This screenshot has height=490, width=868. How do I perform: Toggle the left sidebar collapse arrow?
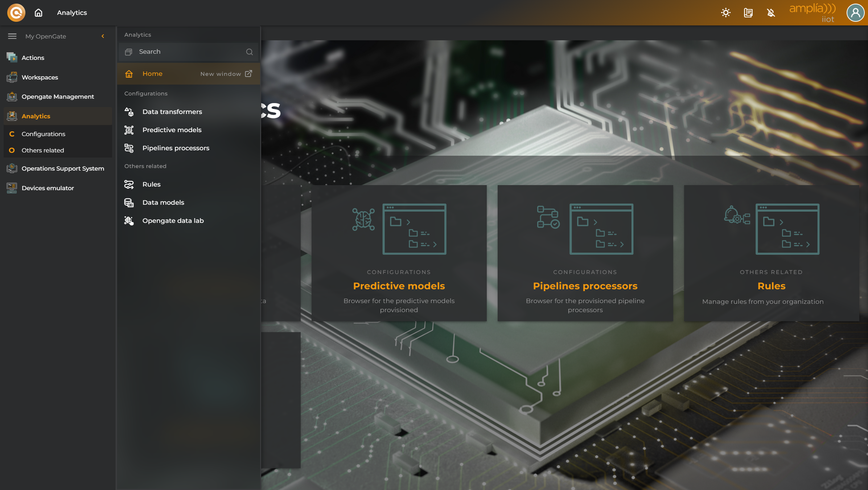pyautogui.click(x=103, y=36)
